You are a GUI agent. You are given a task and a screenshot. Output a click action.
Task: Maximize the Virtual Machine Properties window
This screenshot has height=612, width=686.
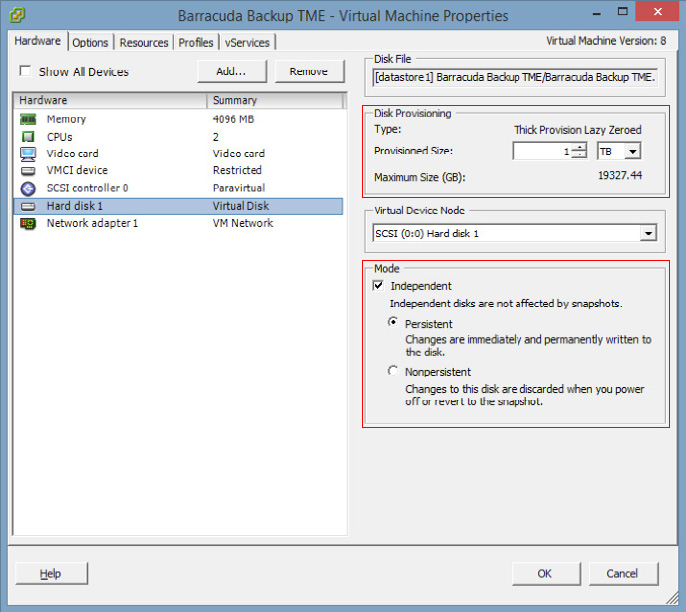pyautogui.click(x=623, y=12)
